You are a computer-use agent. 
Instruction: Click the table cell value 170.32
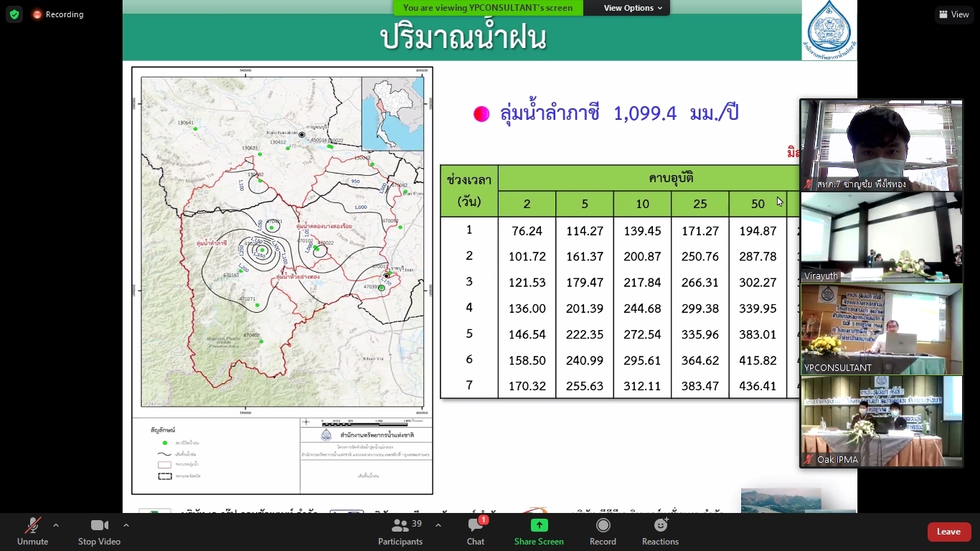(527, 386)
